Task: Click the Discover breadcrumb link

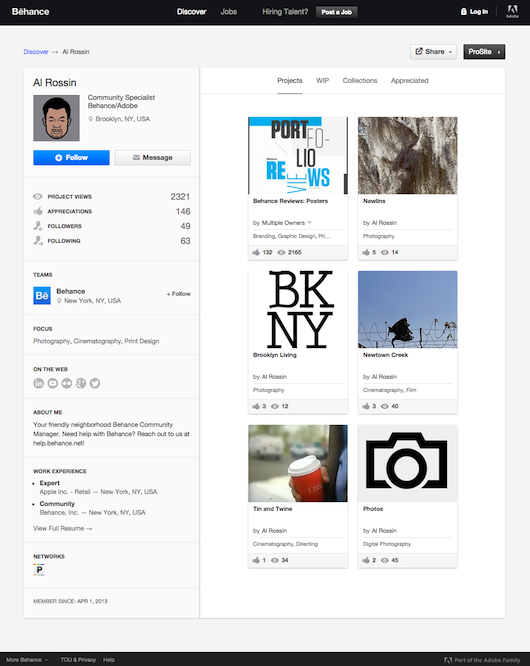Action: pyautogui.click(x=36, y=52)
